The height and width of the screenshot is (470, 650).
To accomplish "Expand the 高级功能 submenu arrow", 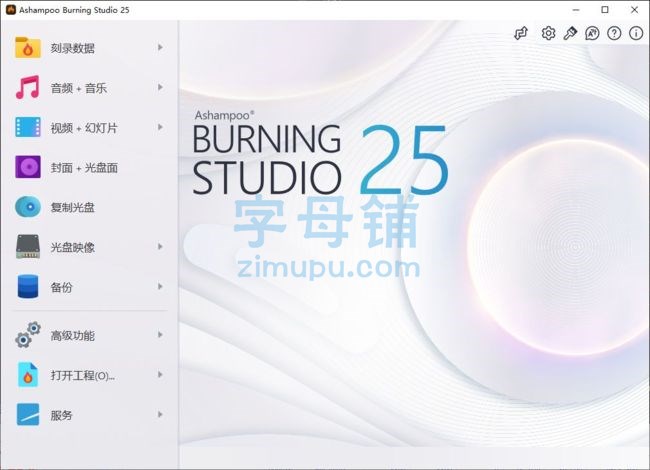I will pos(160,334).
